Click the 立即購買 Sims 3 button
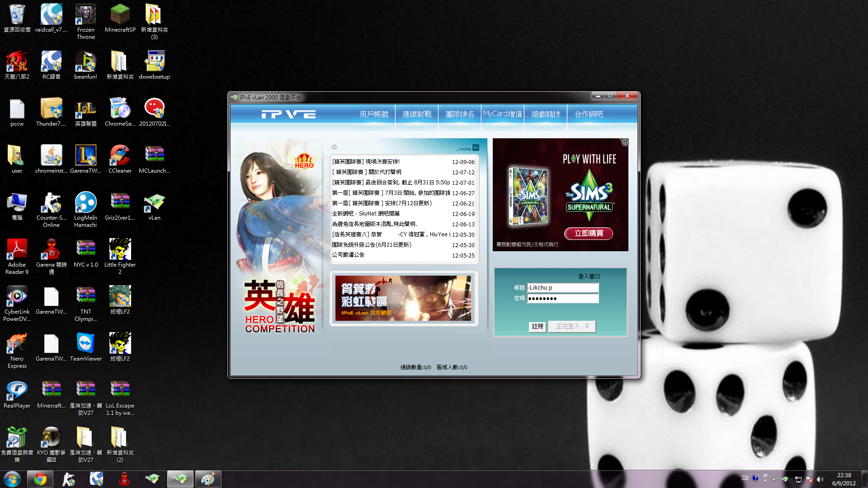 pyautogui.click(x=589, y=233)
